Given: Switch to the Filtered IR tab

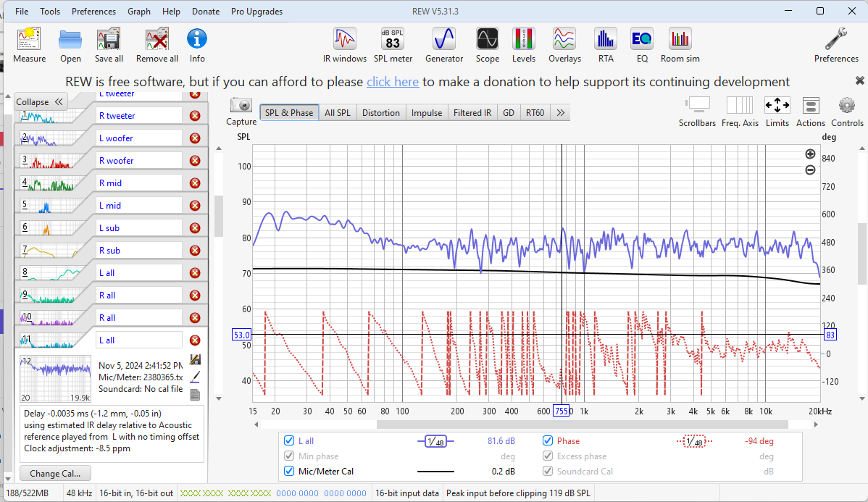Looking at the screenshot, I should [x=472, y=112].
